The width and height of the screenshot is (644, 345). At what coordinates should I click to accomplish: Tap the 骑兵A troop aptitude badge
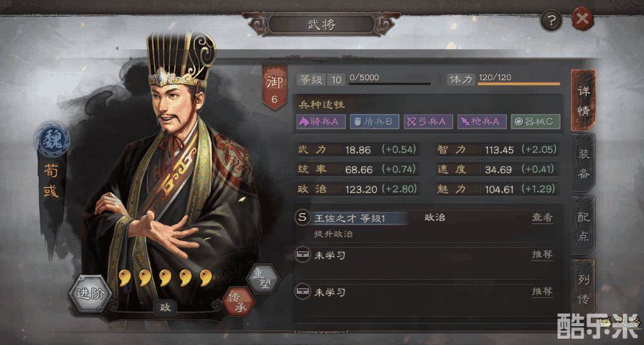[x=321, y=122]
